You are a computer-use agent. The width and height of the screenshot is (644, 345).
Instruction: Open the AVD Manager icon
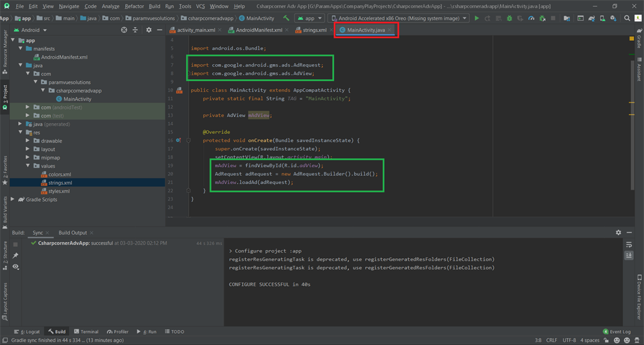[x=602, y=18]
